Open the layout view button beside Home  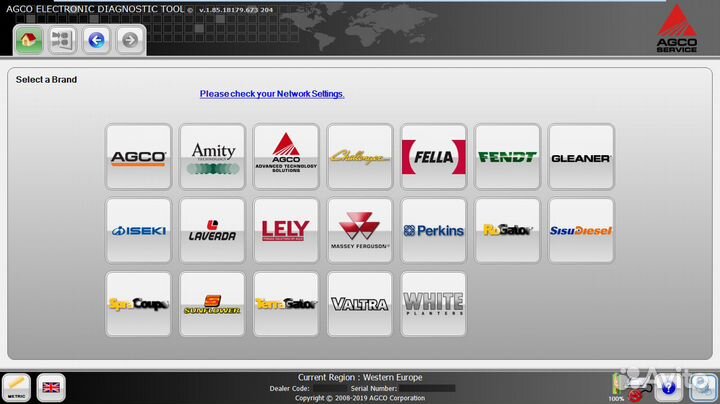coord(62,40)
